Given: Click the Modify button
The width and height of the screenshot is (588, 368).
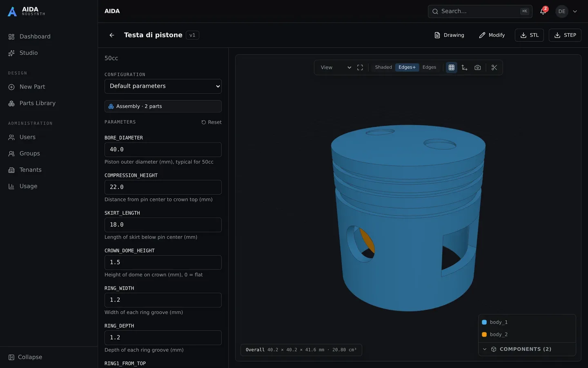Looking at the screenshot, I should [492, 35].
